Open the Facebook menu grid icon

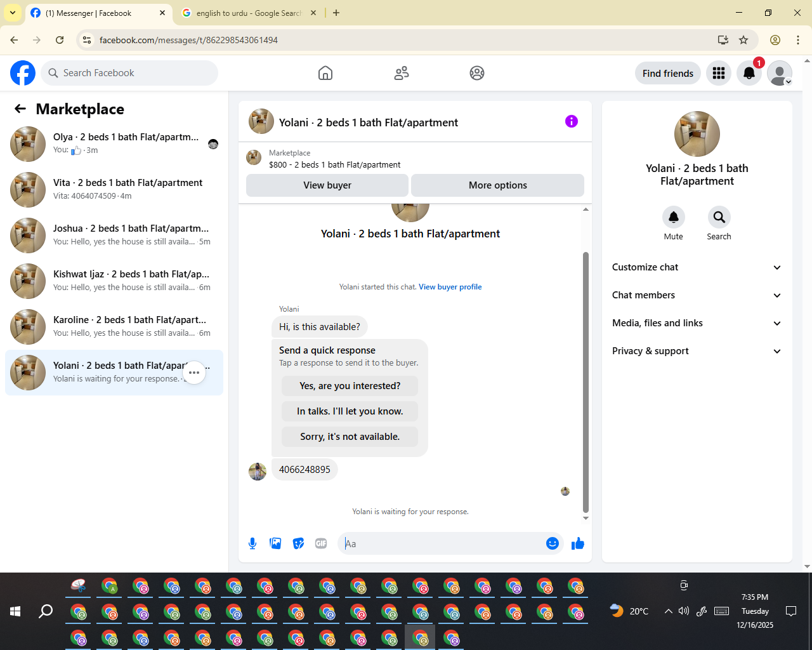719,73
